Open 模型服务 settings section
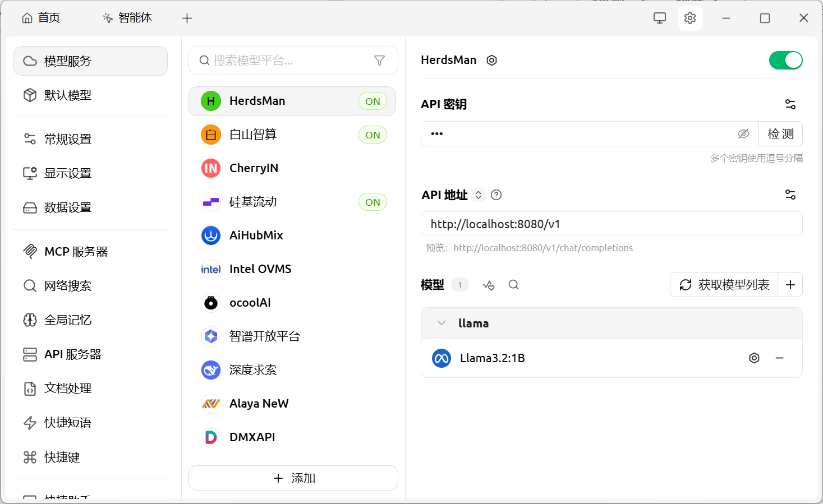Viewport: 823px width, 504px height. [x=90, y=61]
